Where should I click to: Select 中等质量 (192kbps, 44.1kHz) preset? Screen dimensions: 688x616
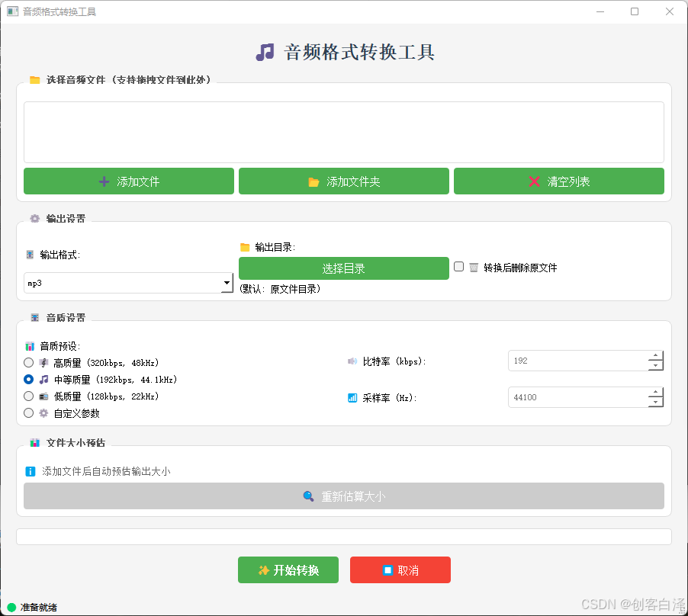[28, 379]
